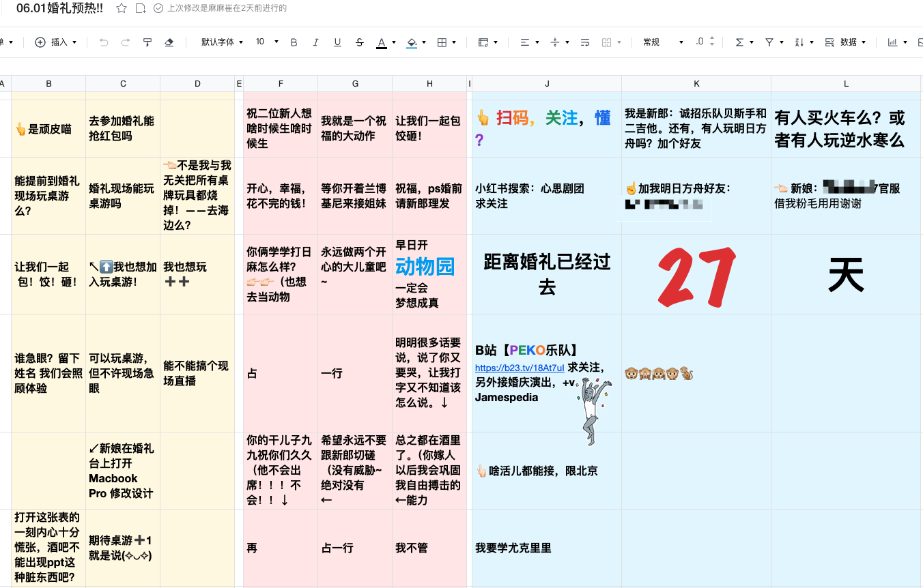The image size is (923, 588).
Task: Click the sort A-Z icon
Action: point(799,42)
